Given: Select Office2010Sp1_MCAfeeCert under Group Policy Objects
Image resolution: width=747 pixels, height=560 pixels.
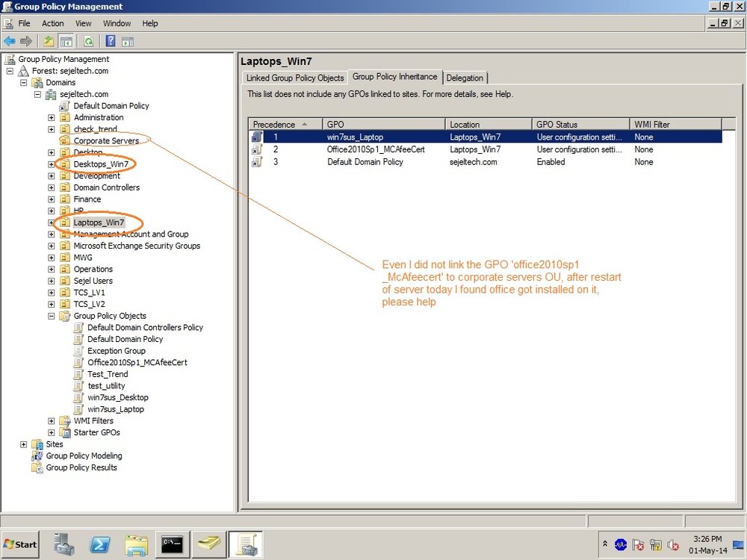Looking at the screenshot, I should point(137,362).
